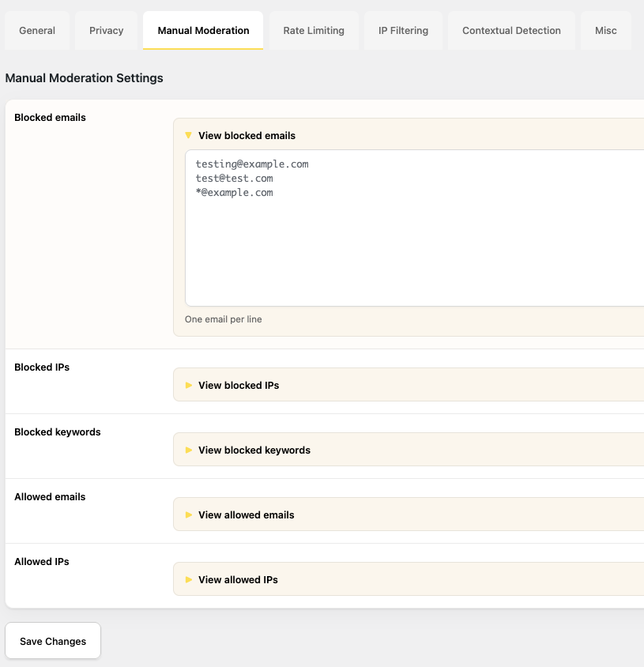Click empty area inside blocked emails textarea
The width and height of the screenshot is (644, 667).
[411, 253]
